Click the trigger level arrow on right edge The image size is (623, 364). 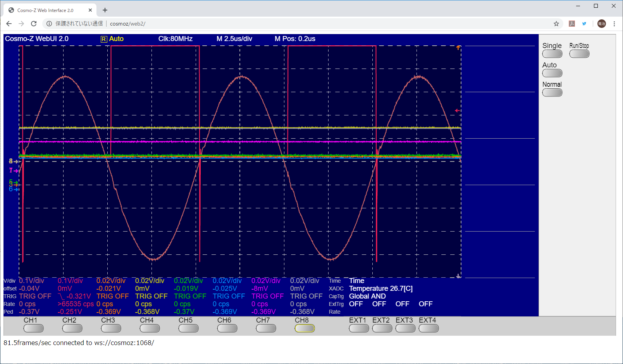pyautogui.click(x=458, y=111)
